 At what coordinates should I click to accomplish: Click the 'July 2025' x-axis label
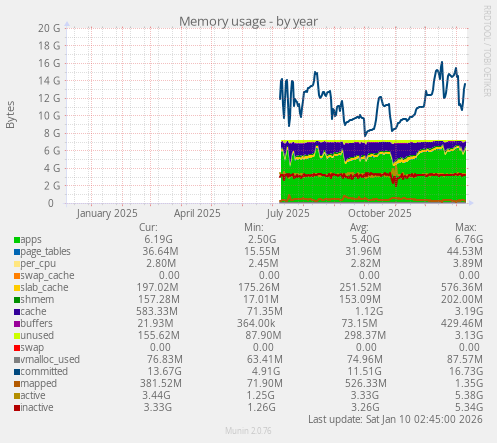(x=288, y=213)
